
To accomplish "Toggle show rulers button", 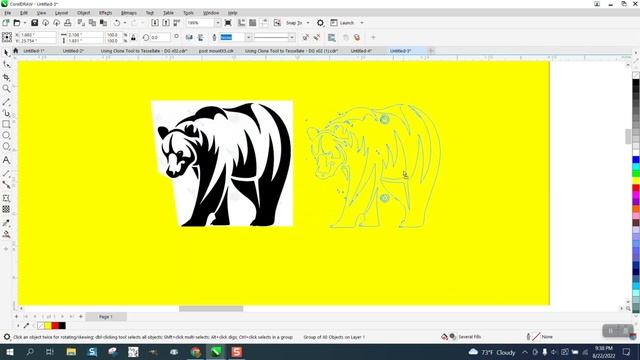I will point(242,23).
